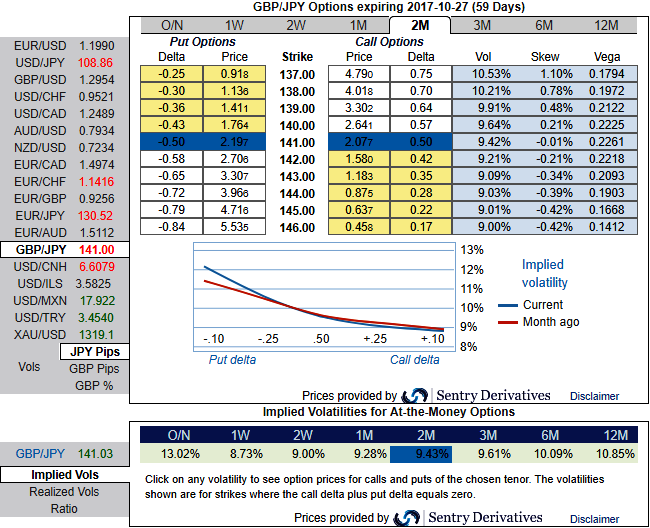Click the 141.00 at-the-money strike
The height and width of the screenshot is (528, 650).
pyautogui.click(x=297, y=143)
